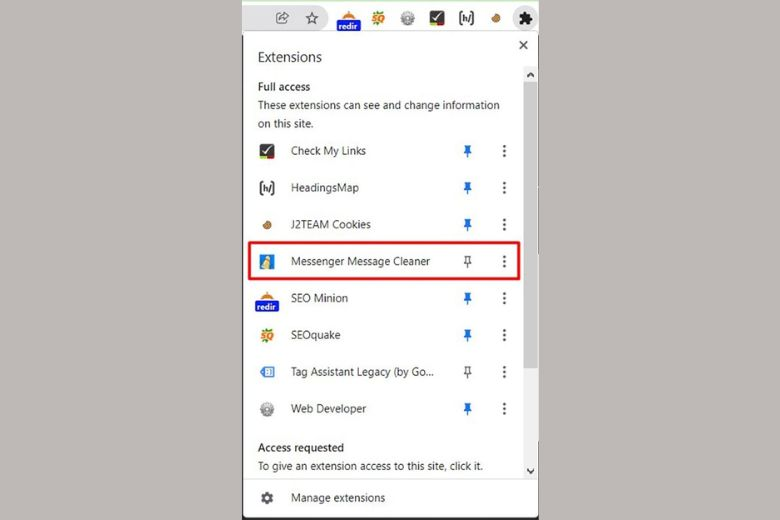Select Messenger Message Cleaner in the list

point(360,262)
